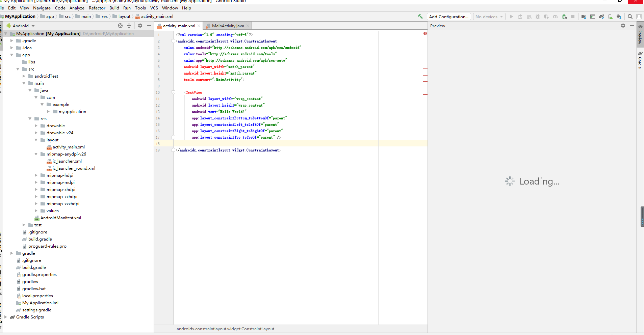Image resolution: width=644 pixels, height=335 pixels.
Task: Open the No devices dropdown
Action: [x=489, y=17]
